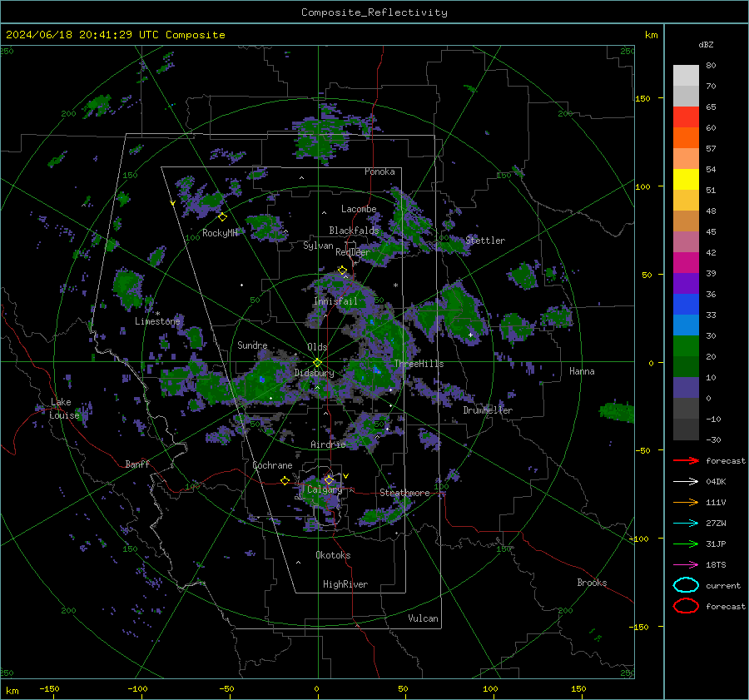Image resolution: width=749 pixels, height=700 pixels.
Task: Select the Olds label
Action: click(317, 347)
